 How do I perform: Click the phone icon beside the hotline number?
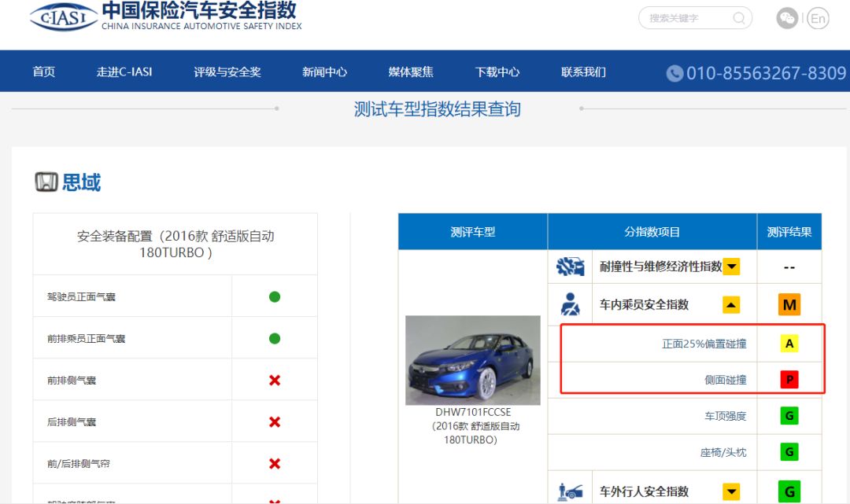click(x=674, y=73)
